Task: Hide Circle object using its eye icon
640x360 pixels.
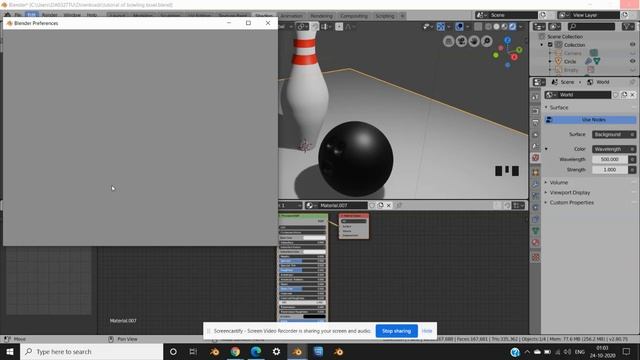Action: pos(632,61)
